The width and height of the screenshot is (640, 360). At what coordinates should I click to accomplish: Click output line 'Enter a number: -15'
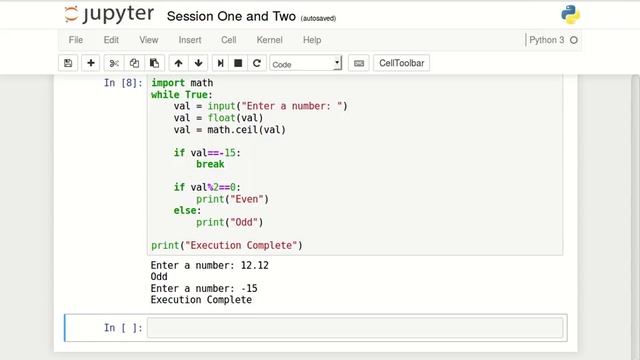[x=204, y=289]
